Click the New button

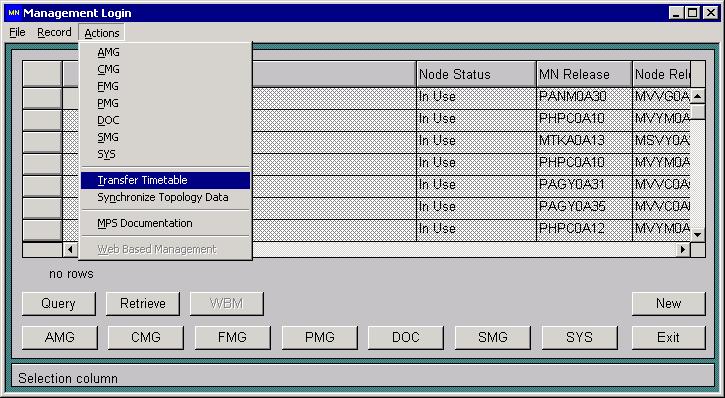pyautogui.click(x=669, y=304)
